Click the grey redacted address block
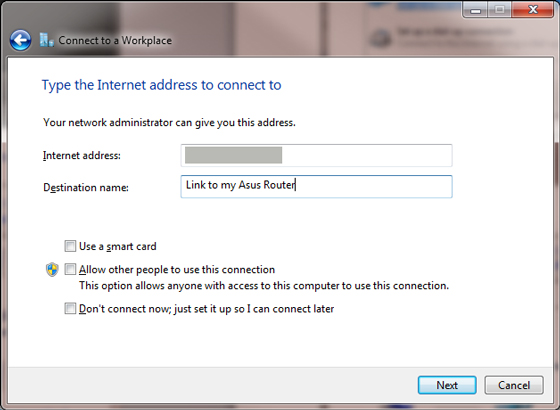The height and width of the screenshot is (410, 560). coord(234,155)
